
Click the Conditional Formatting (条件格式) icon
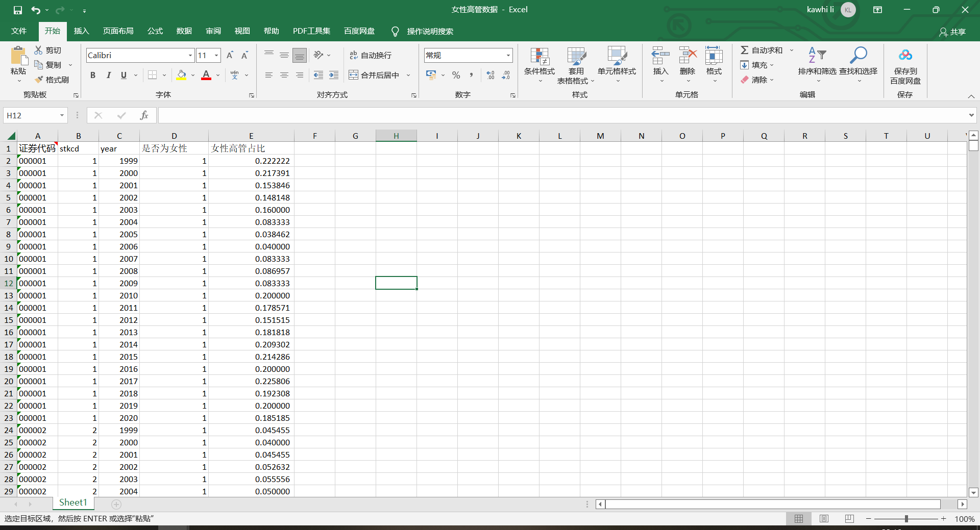click(539, 57)
